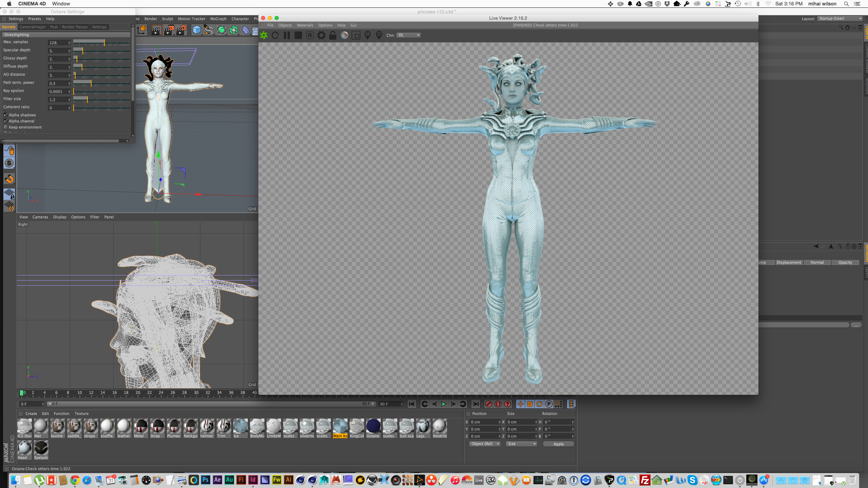Screen dimensions: 868x488
Task: Open Create menu in material manager
Action: pyautogui.click(x=31, y=413)
